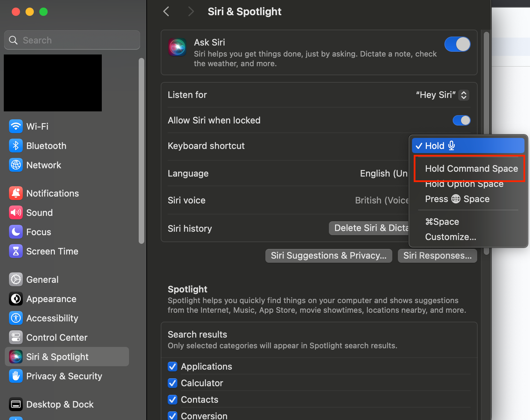
Task: Uncheck the Calculator checkbox
Action: tap(173, 383)
